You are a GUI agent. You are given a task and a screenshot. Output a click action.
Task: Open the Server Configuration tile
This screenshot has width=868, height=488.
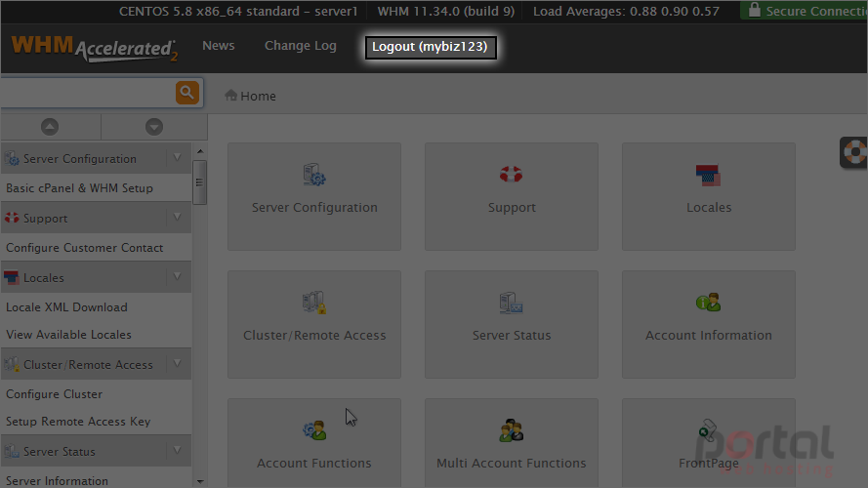[x=314, y=196]
